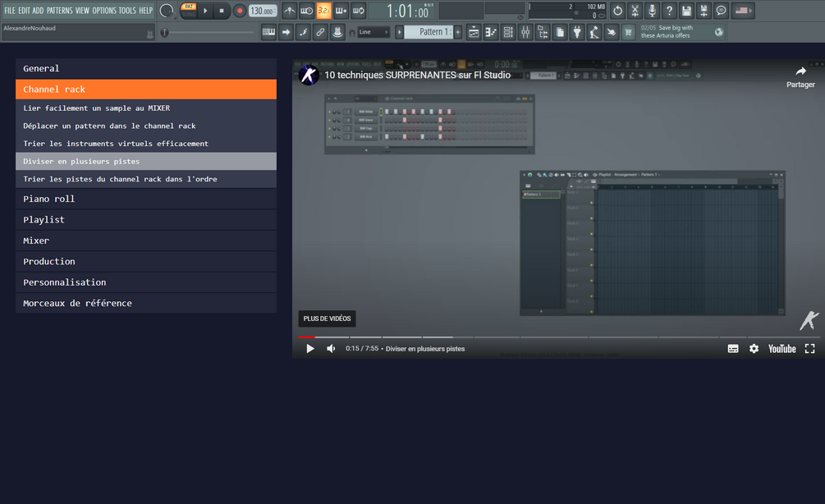The width and height of the screenshot is (825, 504).
Task: Click the master volume knob
Action: [x=167, y=11]
